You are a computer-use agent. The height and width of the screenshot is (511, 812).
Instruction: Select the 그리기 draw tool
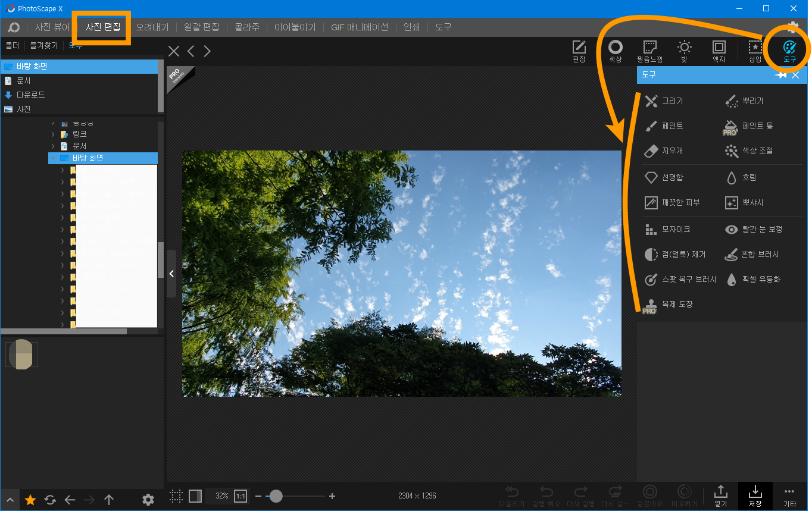click(x=664, y=101)
